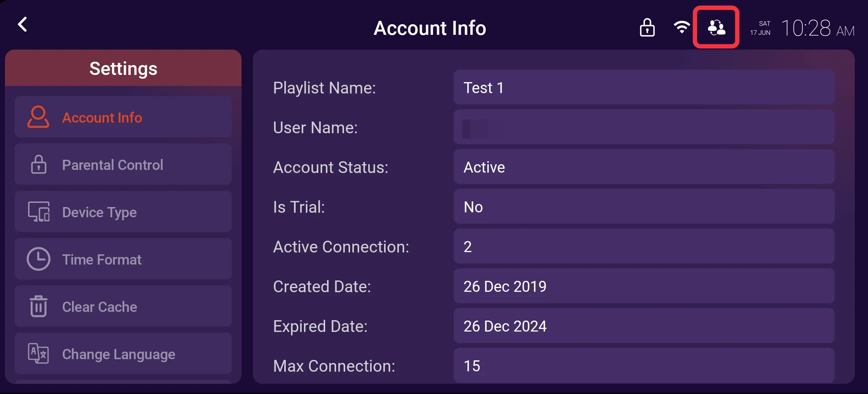Viewport: 868px width, 394px height.
Task: Tap the Max Connection: label
Action: 334,366
